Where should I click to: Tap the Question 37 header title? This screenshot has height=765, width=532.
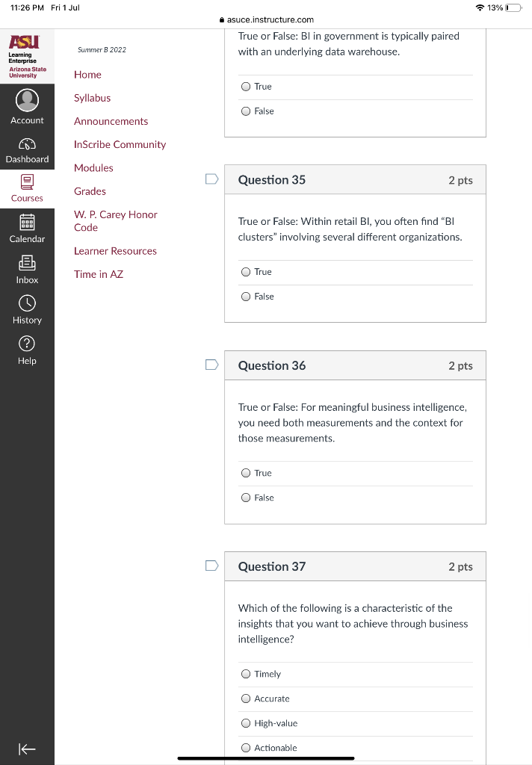(272, 566)
